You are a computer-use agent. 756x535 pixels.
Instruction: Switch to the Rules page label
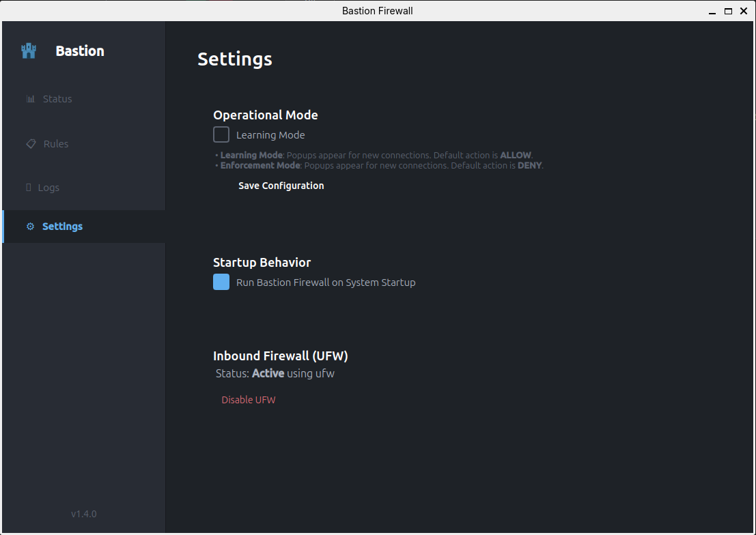[56, 144]
